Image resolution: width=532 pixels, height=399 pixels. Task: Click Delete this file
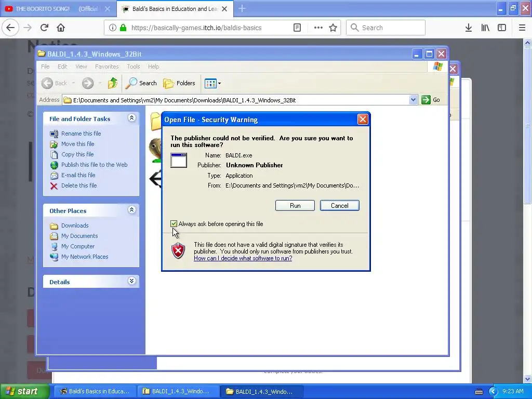79,185
